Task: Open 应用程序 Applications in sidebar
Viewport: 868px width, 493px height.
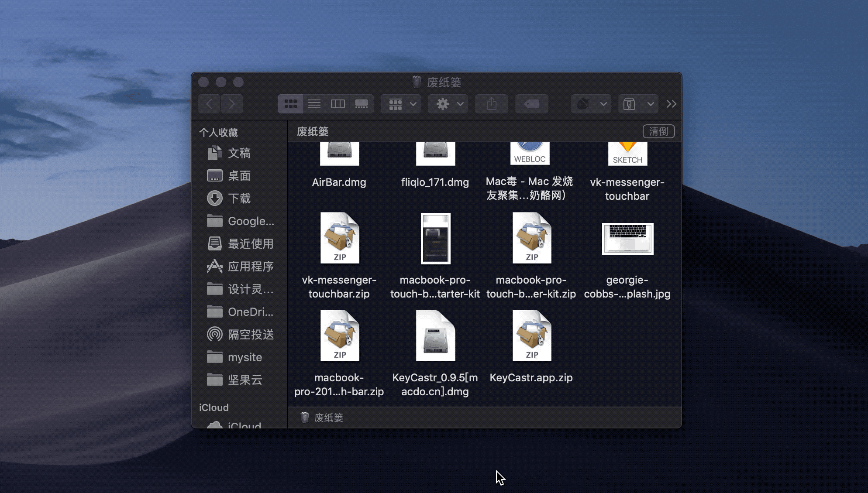Action: pyautogui.click(x=250, y=266)
